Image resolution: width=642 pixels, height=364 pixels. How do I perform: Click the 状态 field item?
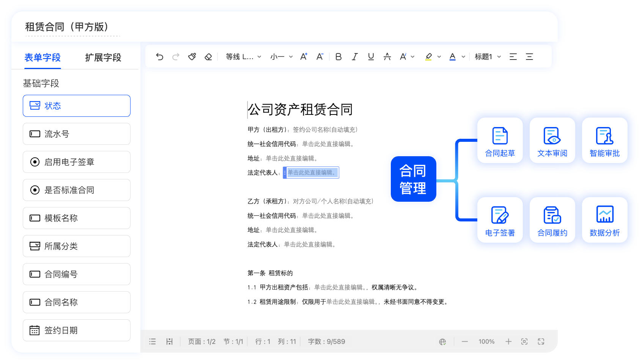pos(77,106)
